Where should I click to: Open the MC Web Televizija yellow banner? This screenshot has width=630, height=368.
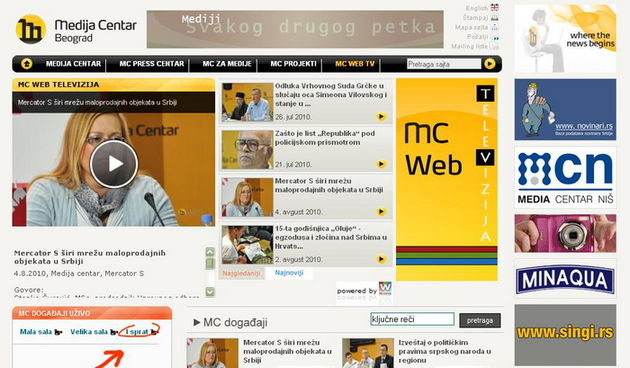click(x=446, y=179)
